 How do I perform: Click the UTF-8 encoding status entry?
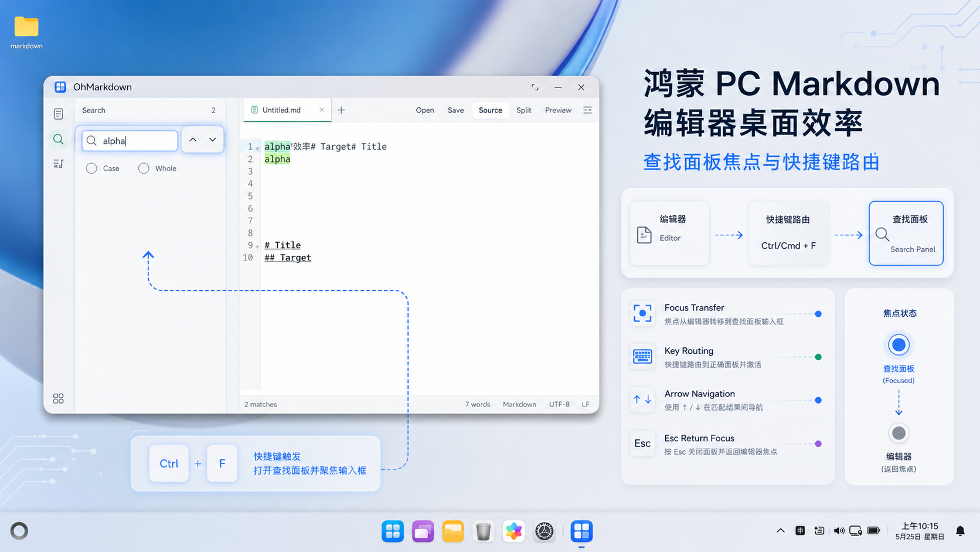coord(559,404)
